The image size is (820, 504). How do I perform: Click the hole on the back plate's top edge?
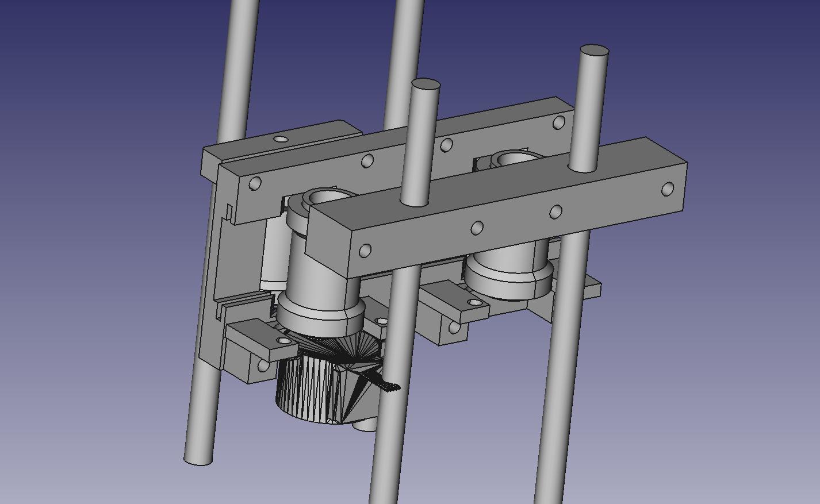pos(280,139)
